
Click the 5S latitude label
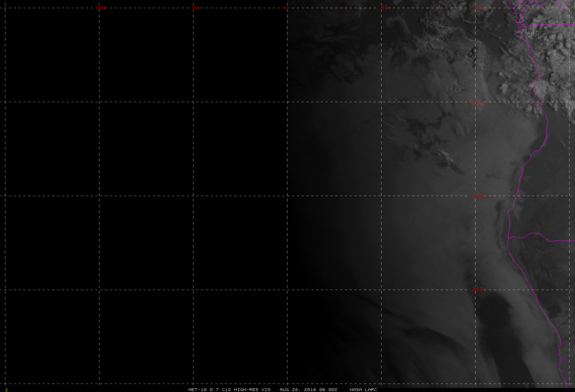click(x=478, y=7)
